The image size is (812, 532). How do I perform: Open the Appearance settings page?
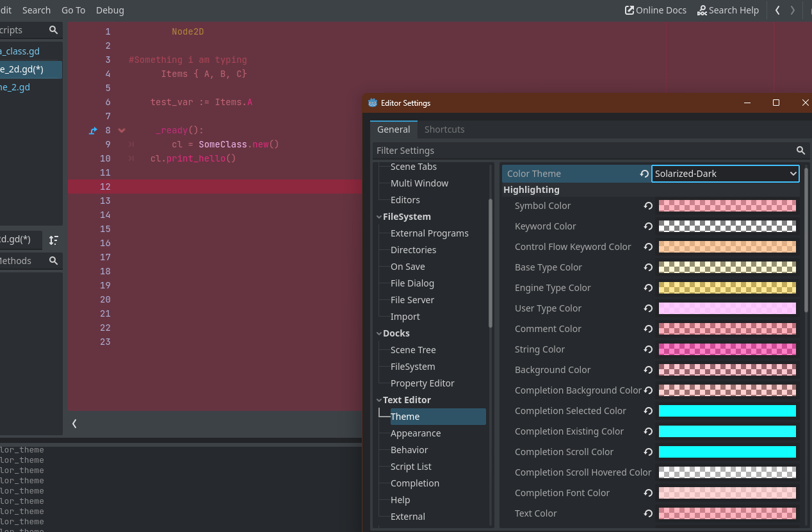[x=416, y=433]
